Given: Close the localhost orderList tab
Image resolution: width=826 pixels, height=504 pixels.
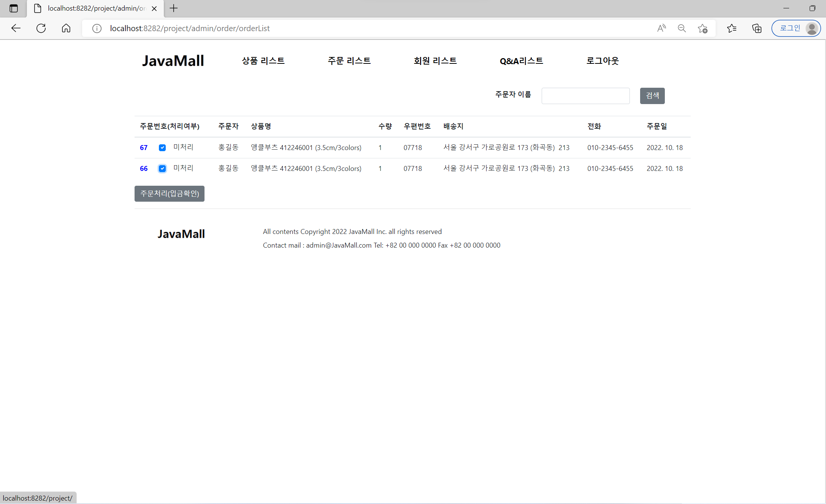Looking at the screenshot, I should click(154, 8).
